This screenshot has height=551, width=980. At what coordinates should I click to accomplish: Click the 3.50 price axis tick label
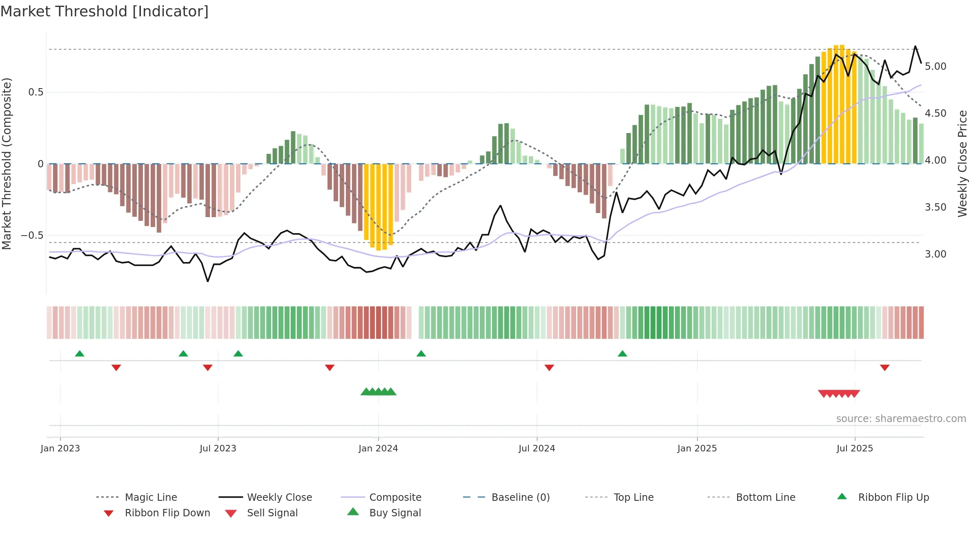(935, 207)
